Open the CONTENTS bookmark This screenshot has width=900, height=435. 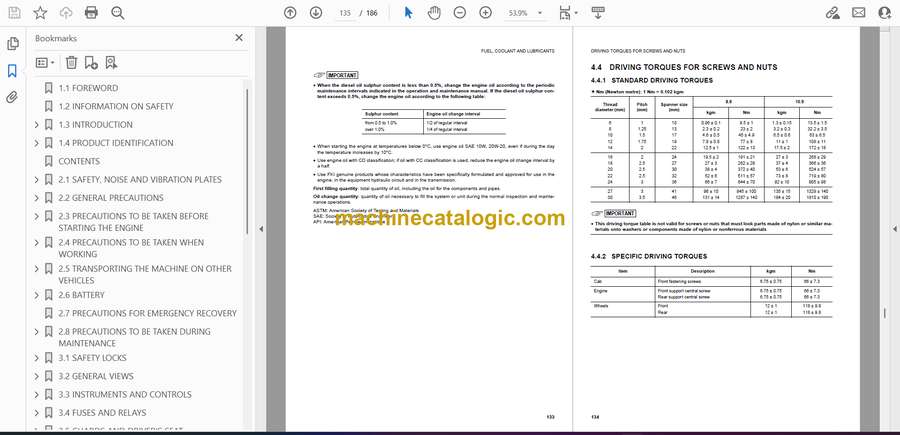click(x=79, y=161)
